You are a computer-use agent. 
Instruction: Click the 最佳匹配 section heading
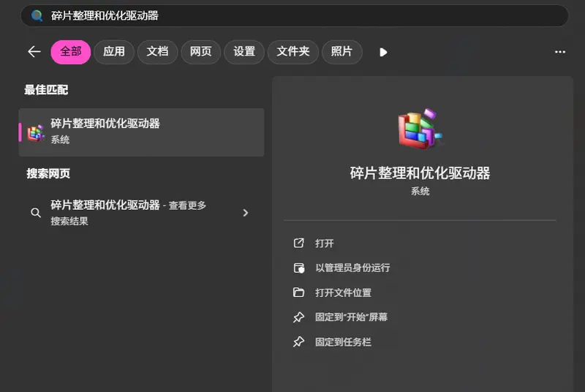[46, 90]
